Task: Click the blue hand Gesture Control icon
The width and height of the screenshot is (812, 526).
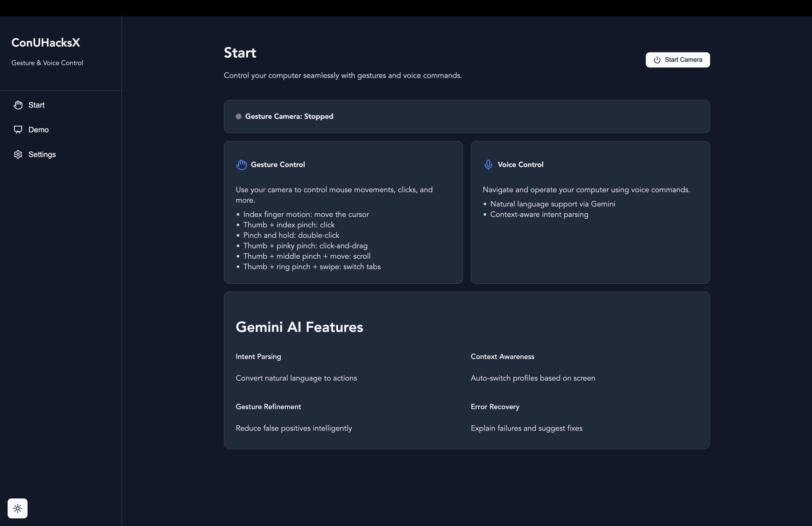Action: pyautogui.click(x=241, y=165)
